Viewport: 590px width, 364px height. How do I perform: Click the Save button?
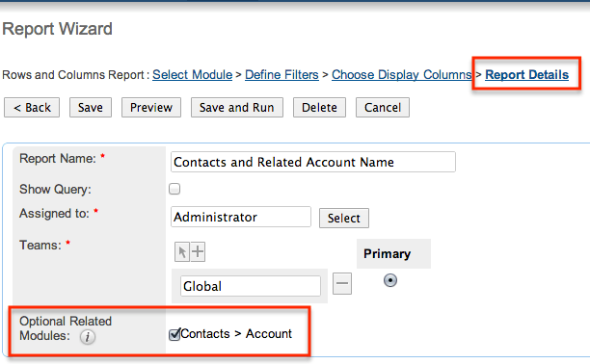pyautogui.click(x=91, y=108)
